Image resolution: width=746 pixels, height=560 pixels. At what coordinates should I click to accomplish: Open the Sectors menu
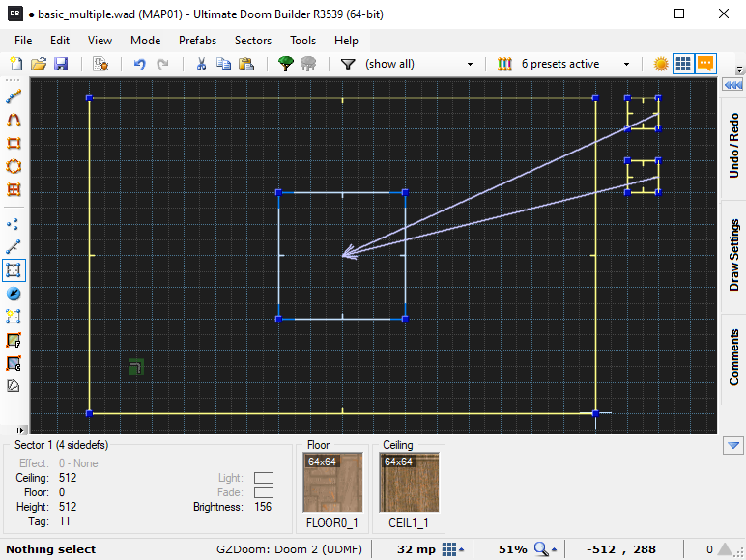coord(253,41)
